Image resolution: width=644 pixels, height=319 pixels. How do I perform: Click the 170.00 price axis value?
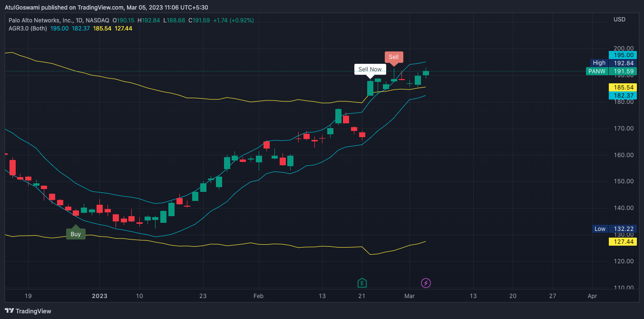click(x=624, y=129)
